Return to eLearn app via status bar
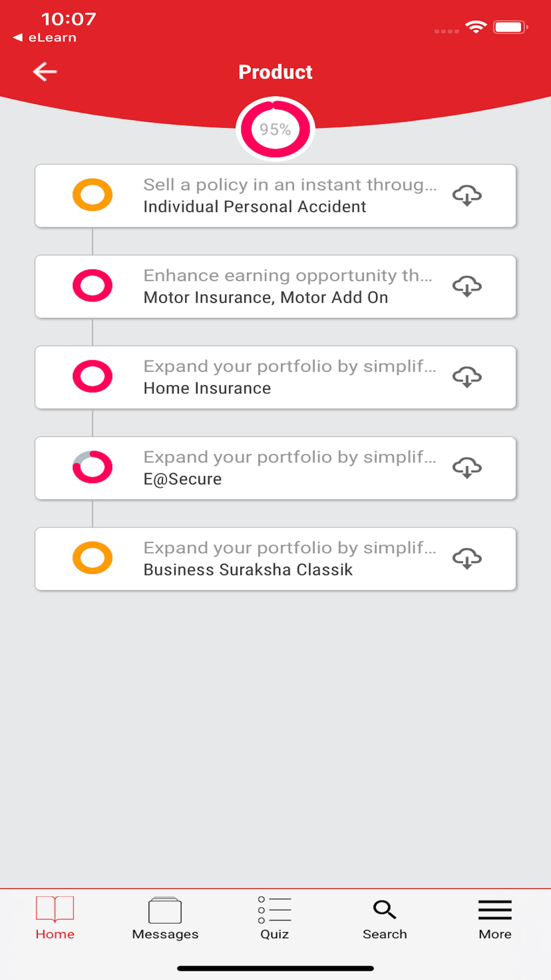This screenshot has width=551, height=980. coord(45,37)
